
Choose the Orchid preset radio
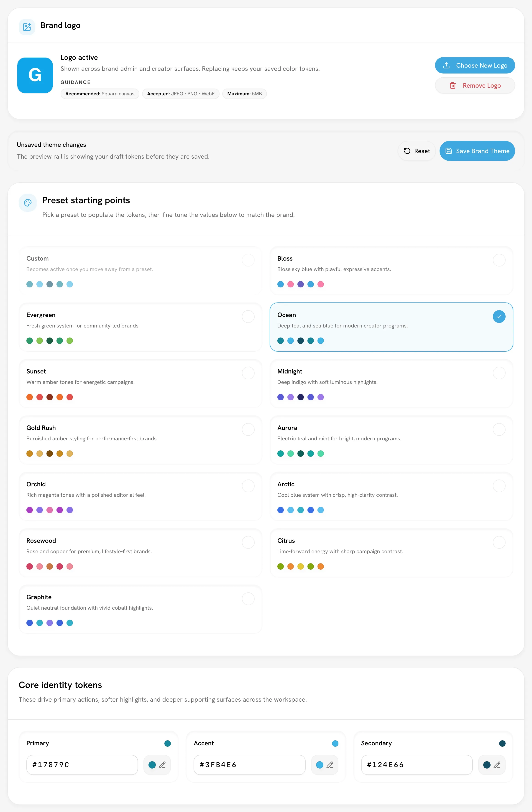tap(248, 486)
